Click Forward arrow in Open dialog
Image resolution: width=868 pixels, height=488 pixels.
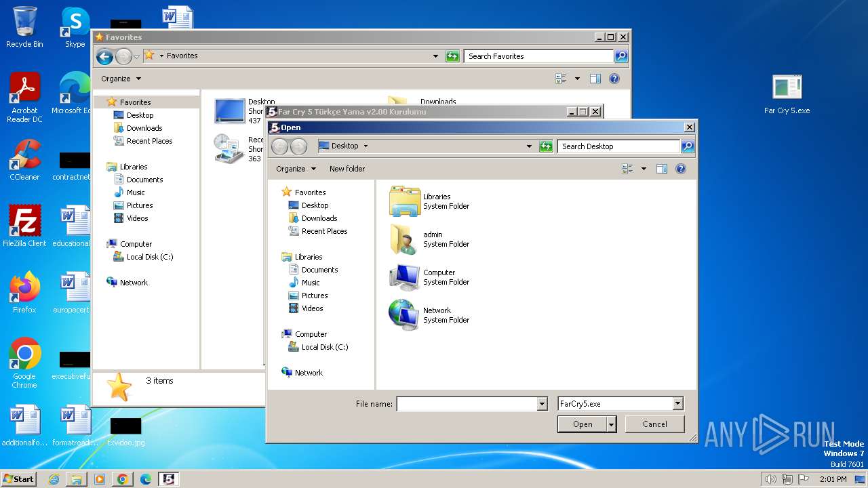[x=298, y=146]
